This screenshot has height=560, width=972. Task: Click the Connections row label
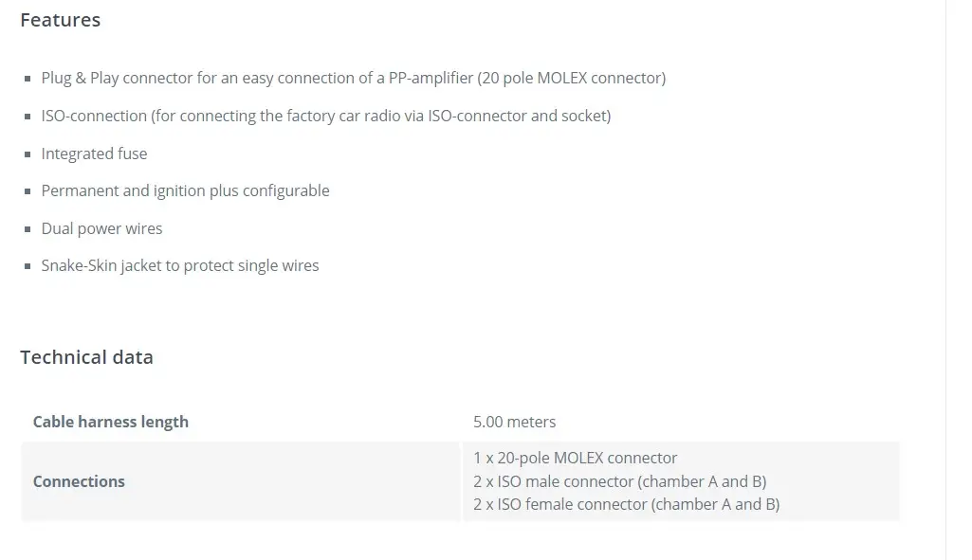[79, 481]
